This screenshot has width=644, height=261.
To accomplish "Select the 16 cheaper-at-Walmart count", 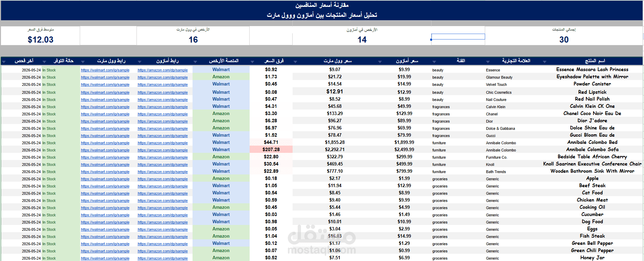I will pos(193,40).
